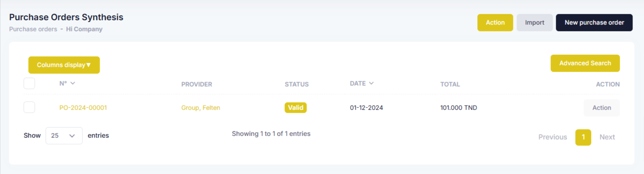Open the 25 entries per page selector

click(64, 136)
